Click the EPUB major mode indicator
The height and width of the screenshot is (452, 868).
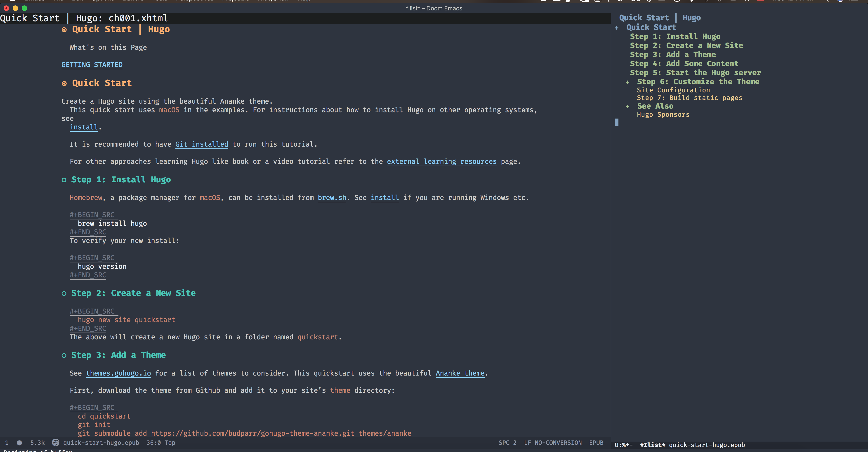tap(596, 442)
